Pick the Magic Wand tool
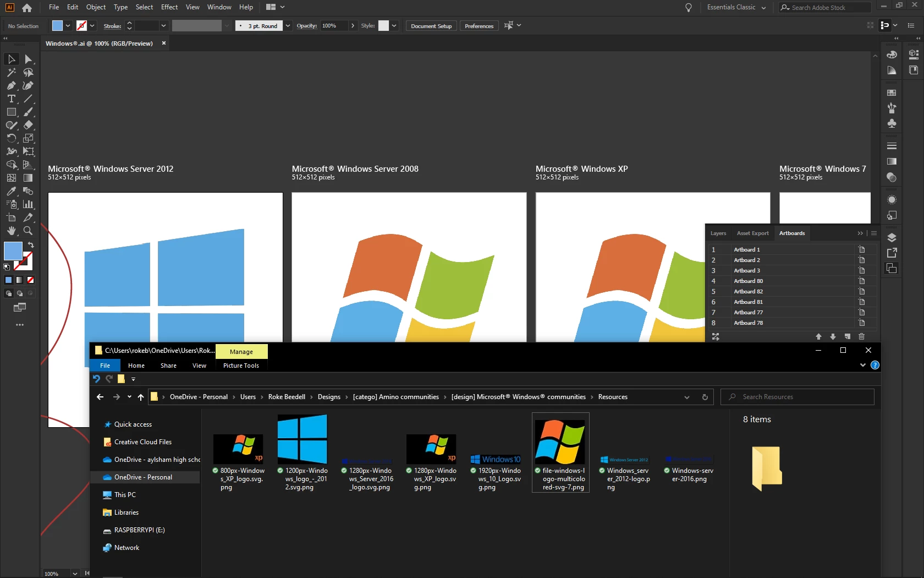 [x=12, y=72]
